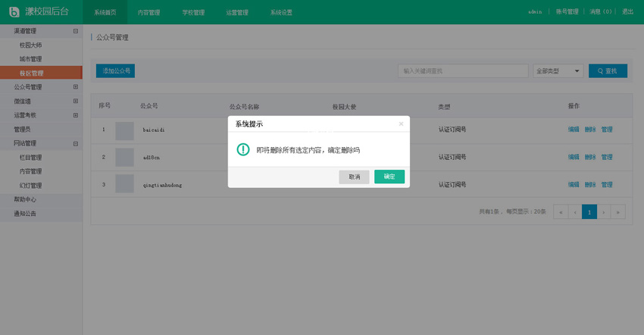The width and height of the screenshot is (644, 335).
Task: Open the 全部类型 type dropdown
Action: pos(558,70)
